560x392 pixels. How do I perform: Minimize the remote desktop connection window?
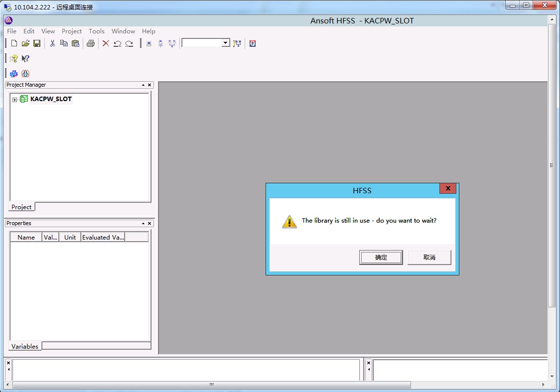point(513,5)
